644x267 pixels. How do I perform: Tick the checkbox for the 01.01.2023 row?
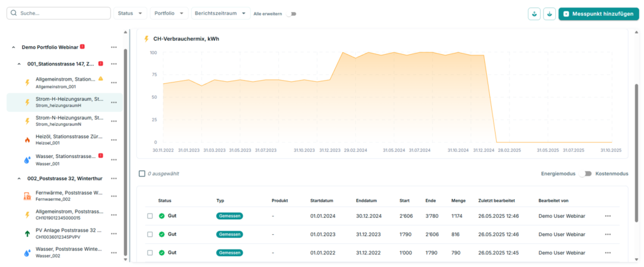(150, 234)
